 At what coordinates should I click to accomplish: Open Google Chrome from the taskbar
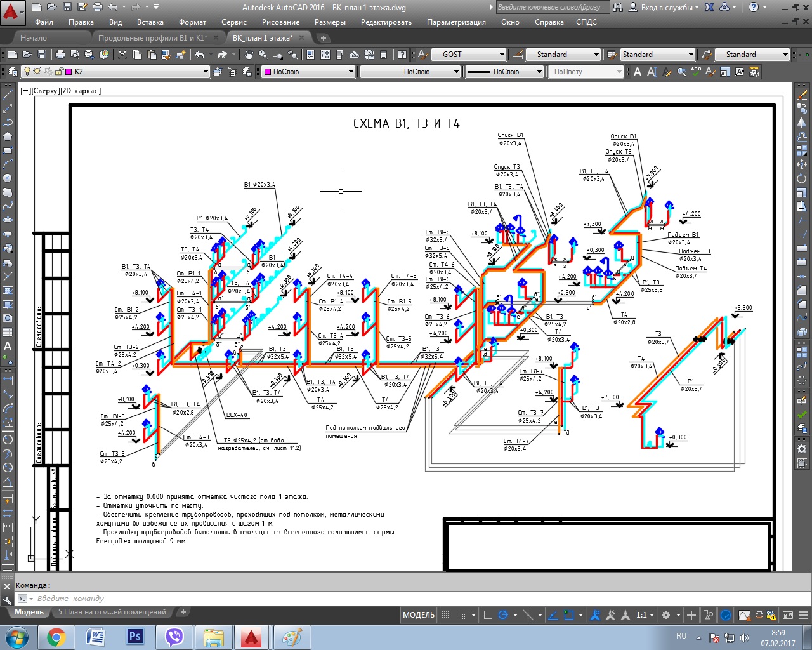click(x=56, y=637)
